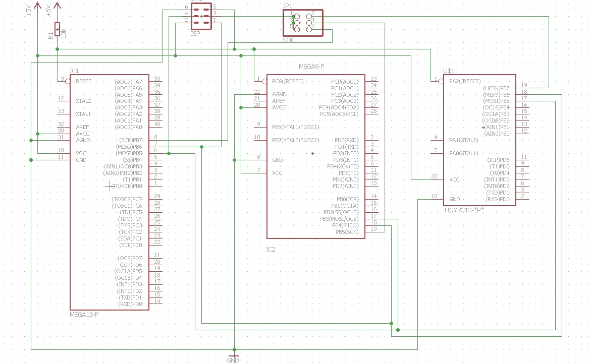Image resolution: width=592 pixels, height=364 pixels.
Task: Click the SCK label below JP1
Action: point(288,40)
